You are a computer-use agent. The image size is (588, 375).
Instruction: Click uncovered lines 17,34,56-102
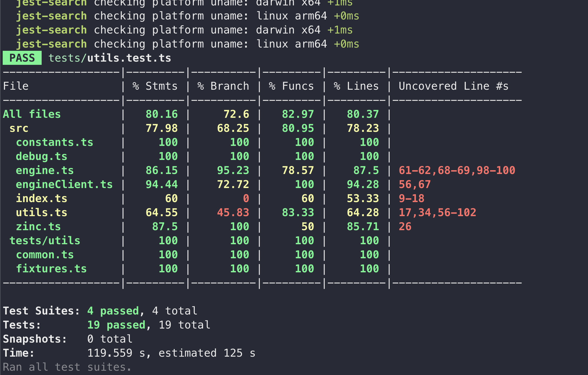[x=437, y=213]
